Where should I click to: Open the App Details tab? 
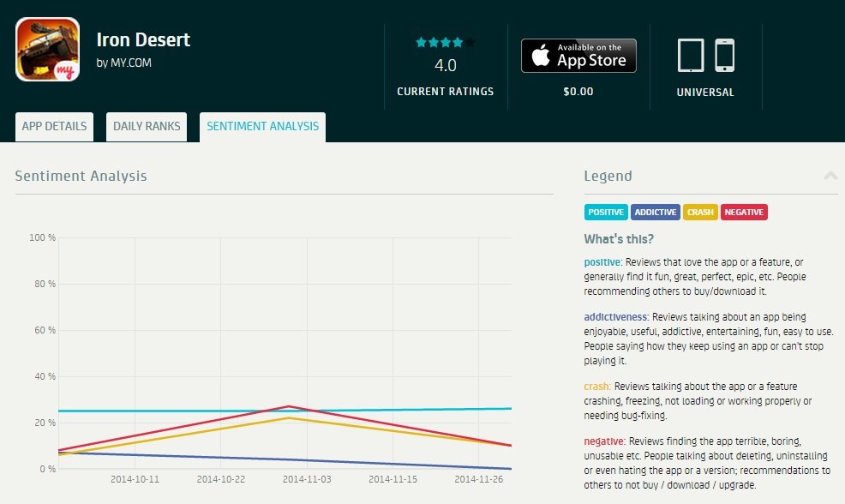[55, 127]
